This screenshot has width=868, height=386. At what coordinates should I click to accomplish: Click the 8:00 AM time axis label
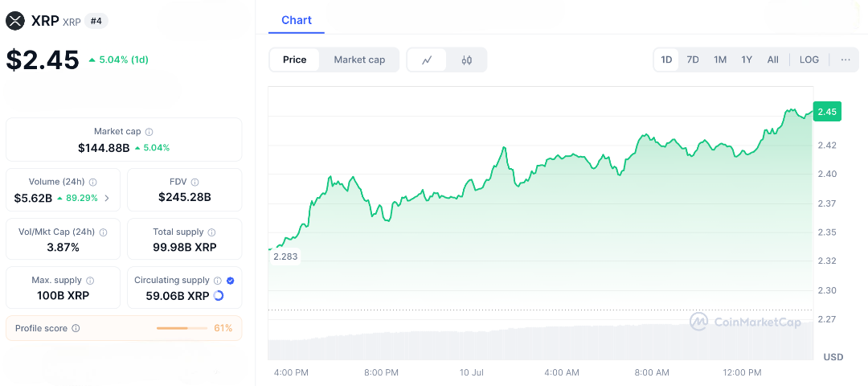tap(652, 372)
